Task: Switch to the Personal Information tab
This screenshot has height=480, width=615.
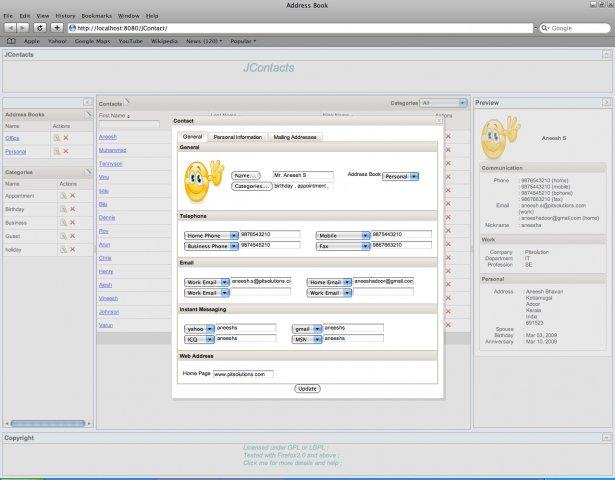Action: [x=238, y=137]
